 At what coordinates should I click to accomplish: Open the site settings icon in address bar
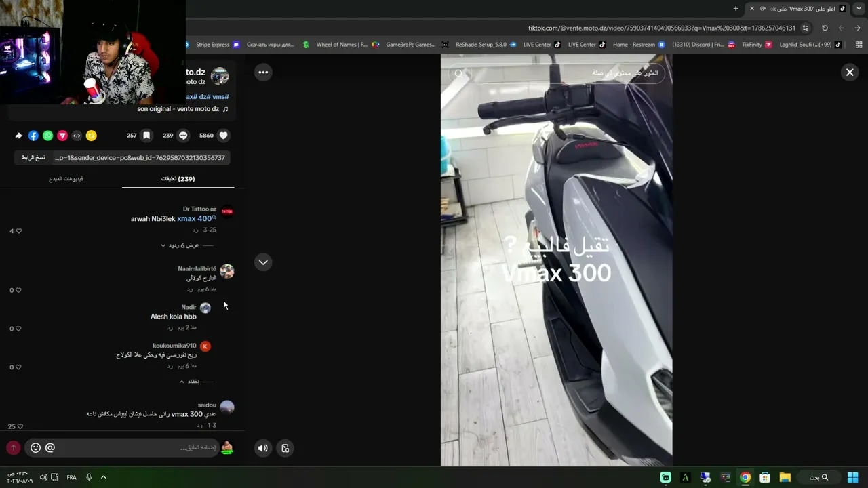pyautogui.click(x=806, y=28)
